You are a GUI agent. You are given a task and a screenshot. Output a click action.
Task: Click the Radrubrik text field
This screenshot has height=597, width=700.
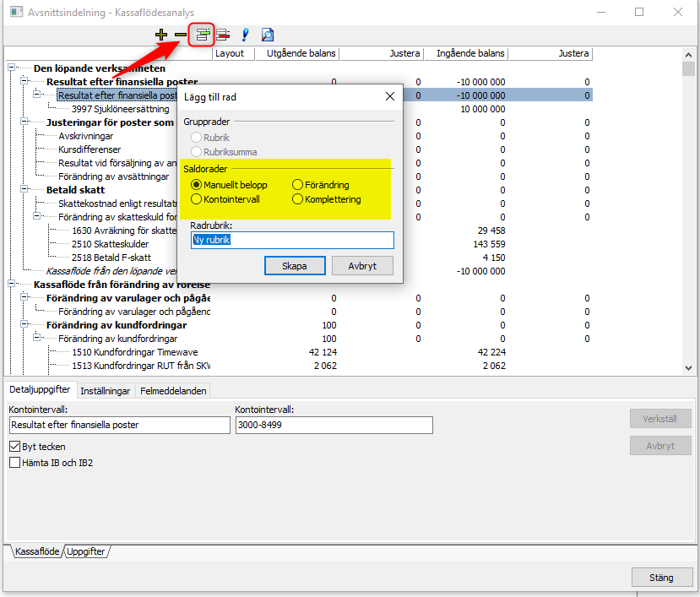coord(292,240)
